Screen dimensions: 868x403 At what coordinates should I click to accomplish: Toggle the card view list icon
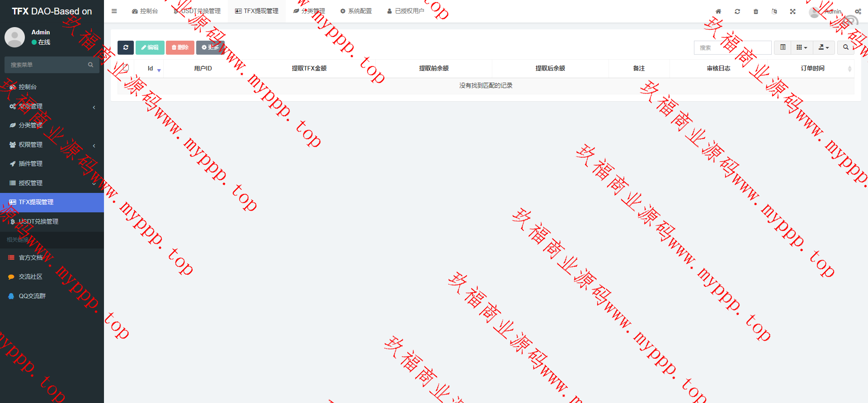[783, 47]
